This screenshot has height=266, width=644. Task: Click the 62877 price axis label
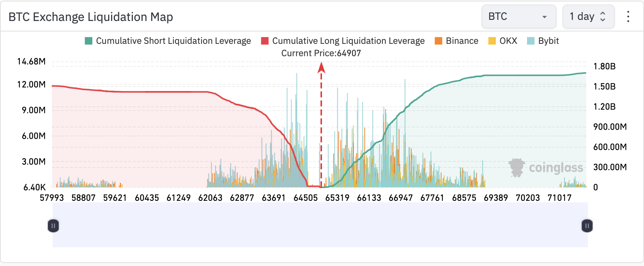click(x=242, y=198)
